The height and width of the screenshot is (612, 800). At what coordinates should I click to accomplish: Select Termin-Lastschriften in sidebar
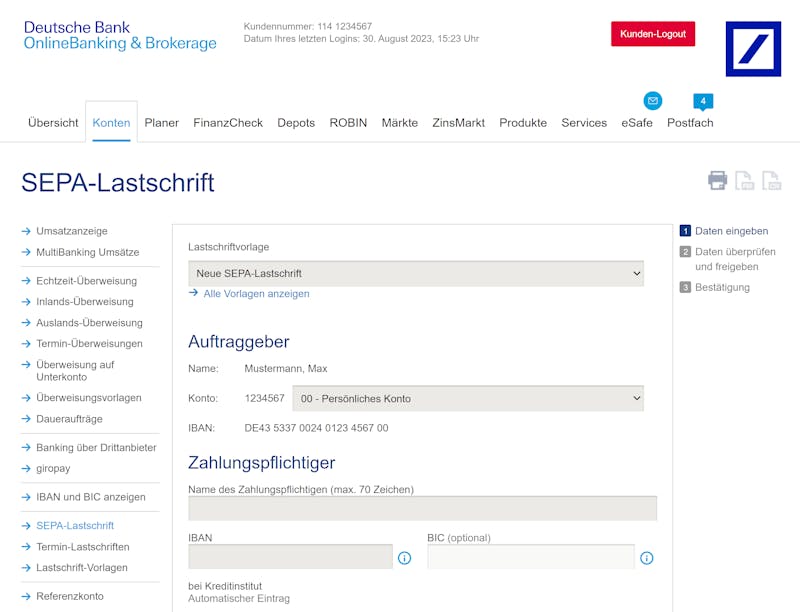tap(83, 547)
